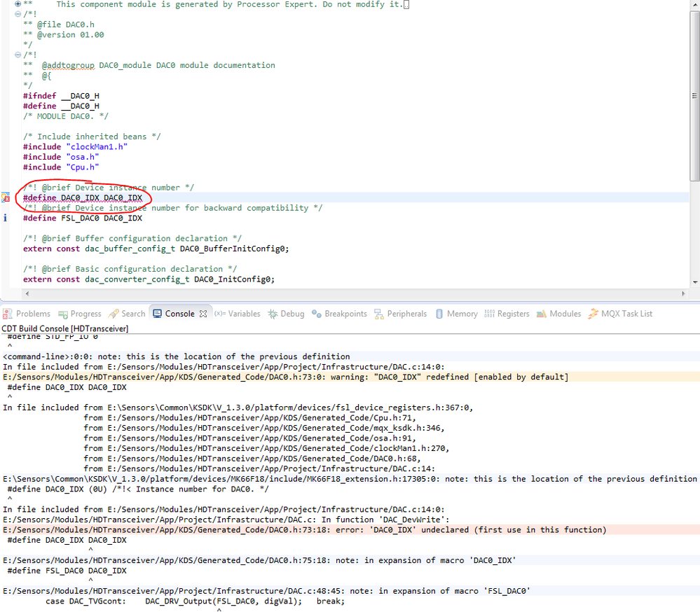Click the DAC0_BufferInitConfig0 extern declaration
The image size is (700, 612).
point(156,249)
